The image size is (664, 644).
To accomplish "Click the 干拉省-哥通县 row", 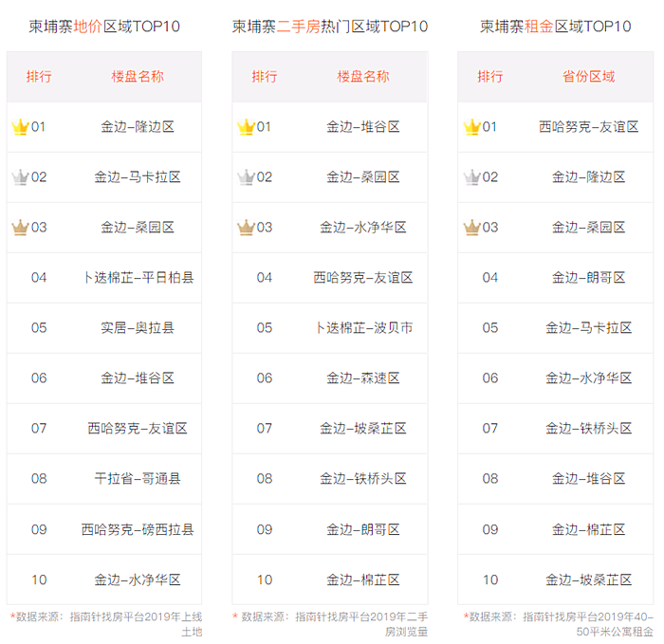I will (x=104, y=479).
